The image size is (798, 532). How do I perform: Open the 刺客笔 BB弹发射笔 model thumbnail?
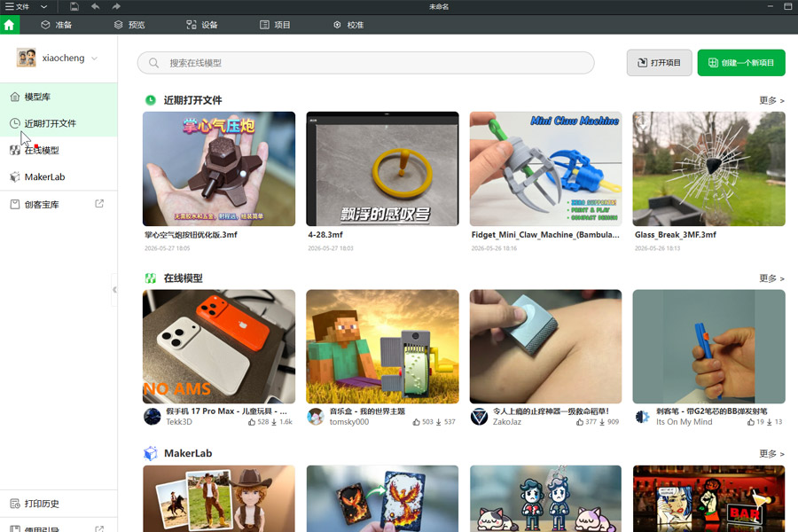(709, 347)
